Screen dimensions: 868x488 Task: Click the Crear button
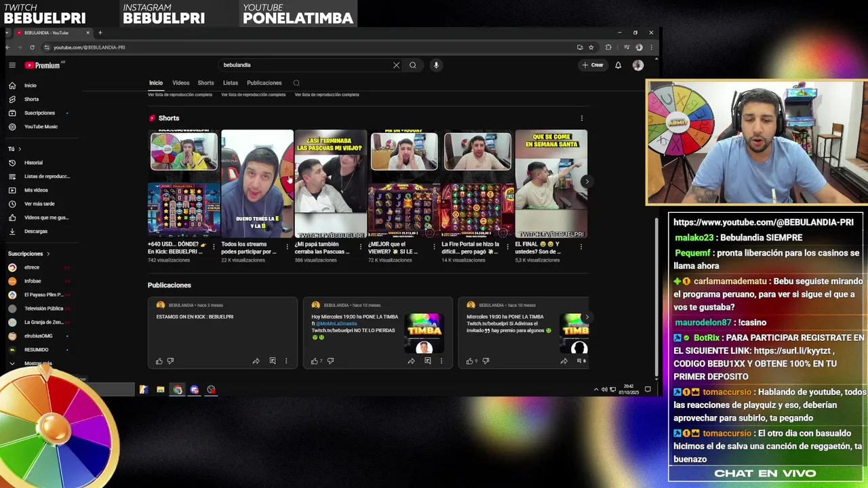[x=593, y=65]
